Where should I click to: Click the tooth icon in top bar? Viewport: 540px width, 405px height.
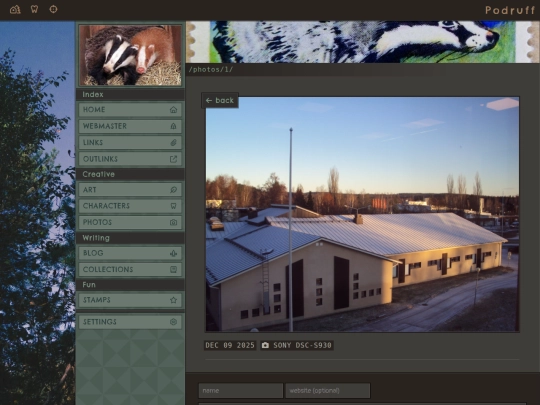[x=34, y=9]
